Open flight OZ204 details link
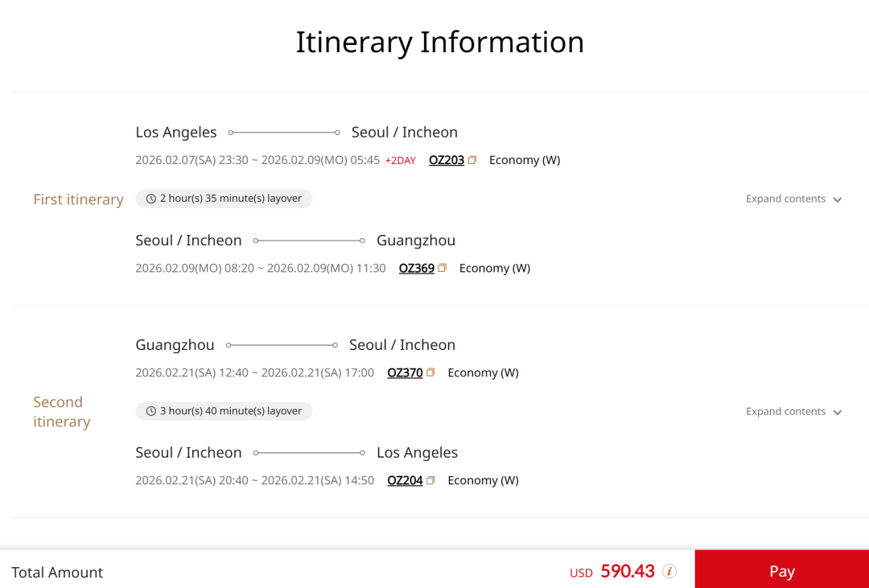Image resolution: width=869 pixels, height=588 pixels. click(405, 480)
